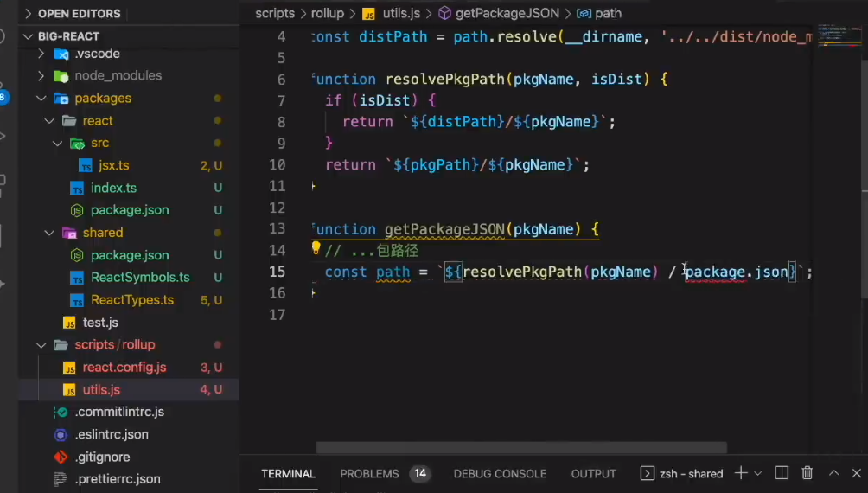Click the package.json text on line 15
The height and width of the screenshot is (493, 868).
(737, 272)
